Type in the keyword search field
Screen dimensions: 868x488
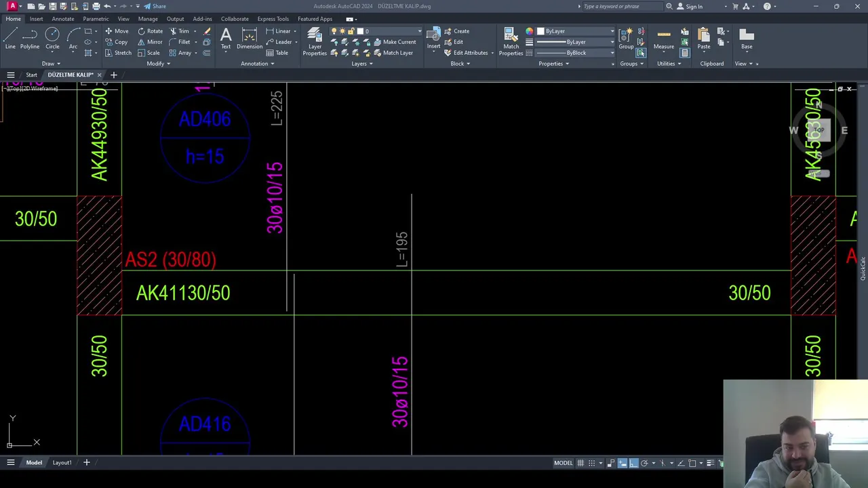coord(622,6)
